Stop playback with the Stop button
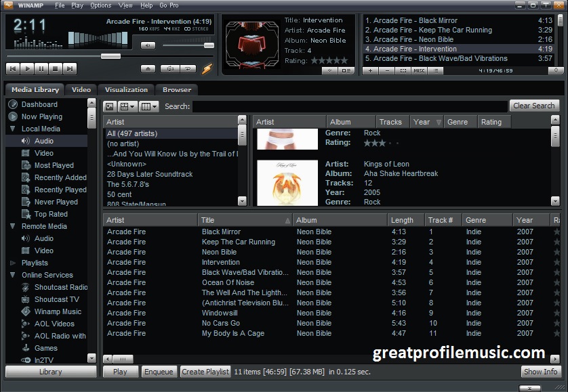568x392 pixels. (56, 68)
